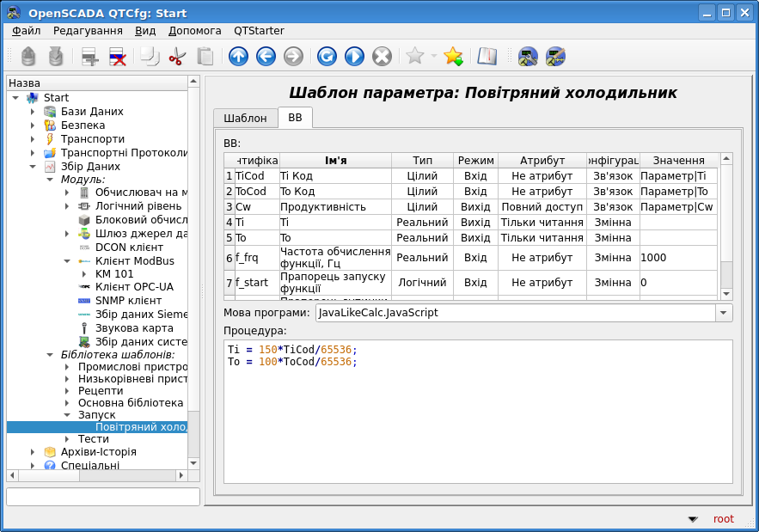Open the Мова програми language dropdown
759x532 pixels.
coord(724,313)
